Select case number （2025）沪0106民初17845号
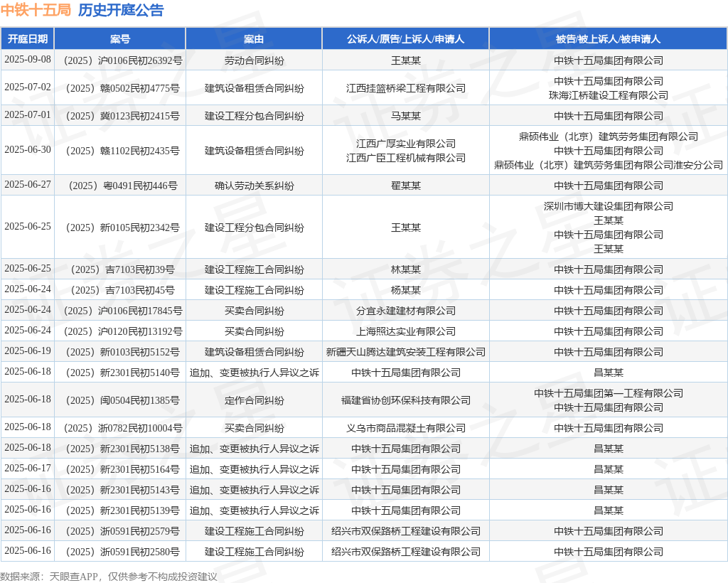The height and width of the screenshot is (583, 728). (x=122, y=311)
